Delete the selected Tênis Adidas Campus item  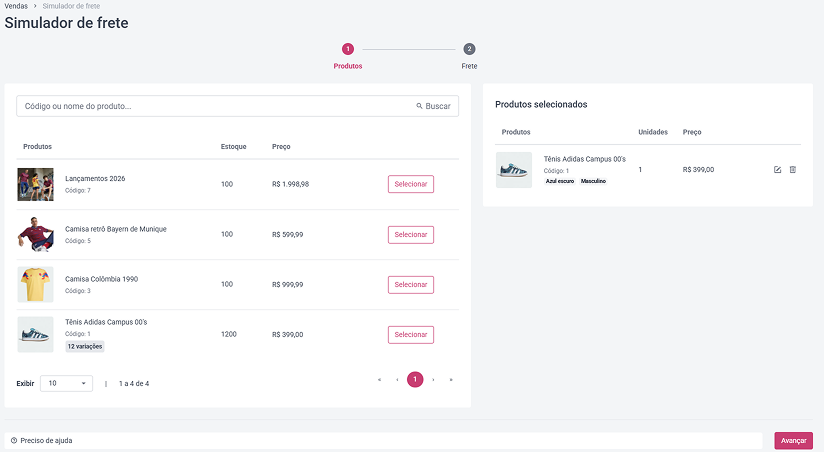pyautogui.click(x=793, y=170)
